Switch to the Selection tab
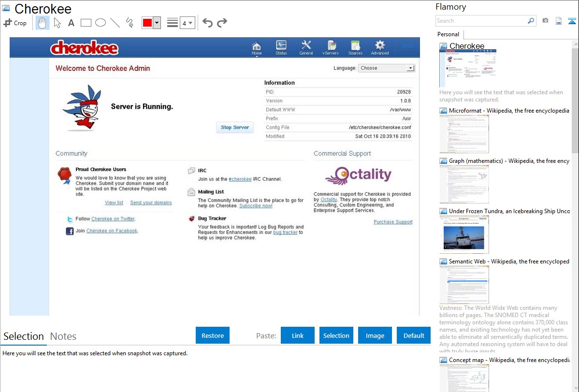Screen dimensions: 579x392 point(23,336)
